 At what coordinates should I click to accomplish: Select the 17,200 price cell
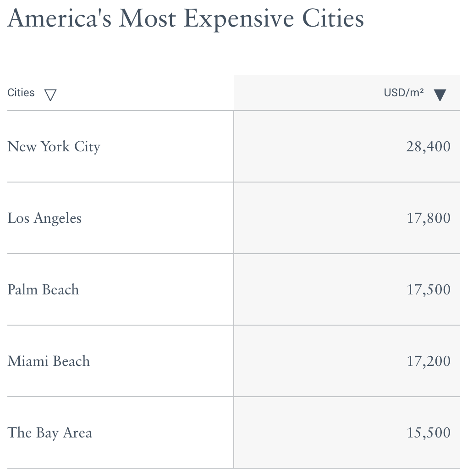pos(429,361)
